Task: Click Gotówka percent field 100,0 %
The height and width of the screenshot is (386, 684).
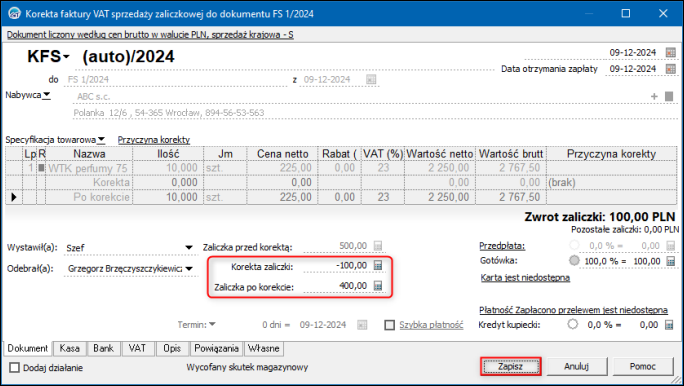Action: [x=601, y=261]
